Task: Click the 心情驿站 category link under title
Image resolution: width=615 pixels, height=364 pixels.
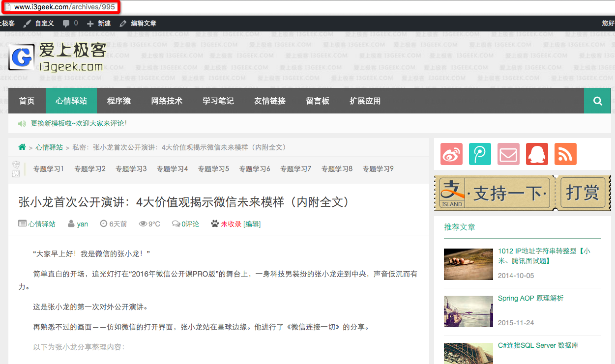Action: tap(42, 224)
